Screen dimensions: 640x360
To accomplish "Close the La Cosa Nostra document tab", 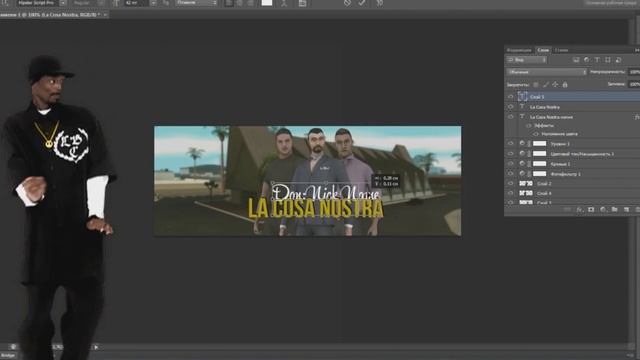I will tap(105, 14).
